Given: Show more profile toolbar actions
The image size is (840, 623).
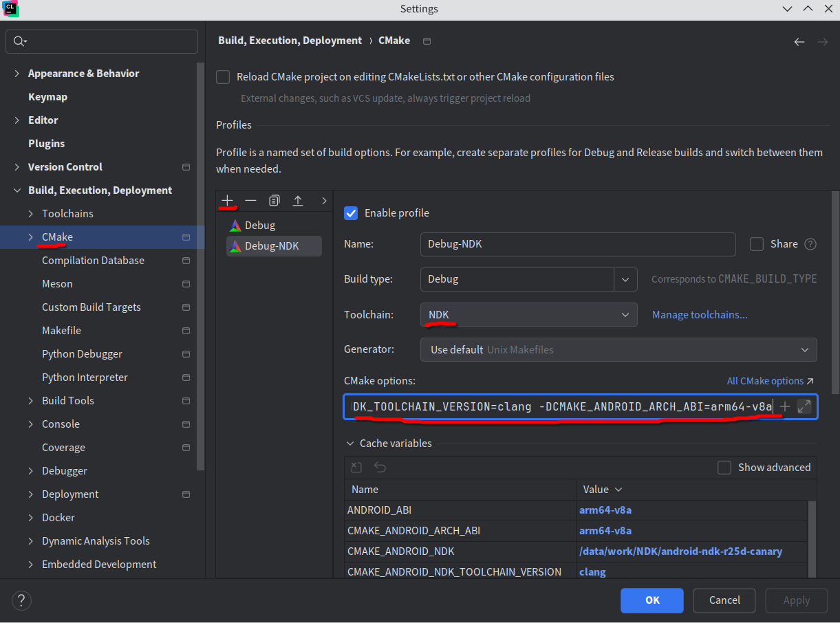Looking at the screenshot, I should (324, 201).
